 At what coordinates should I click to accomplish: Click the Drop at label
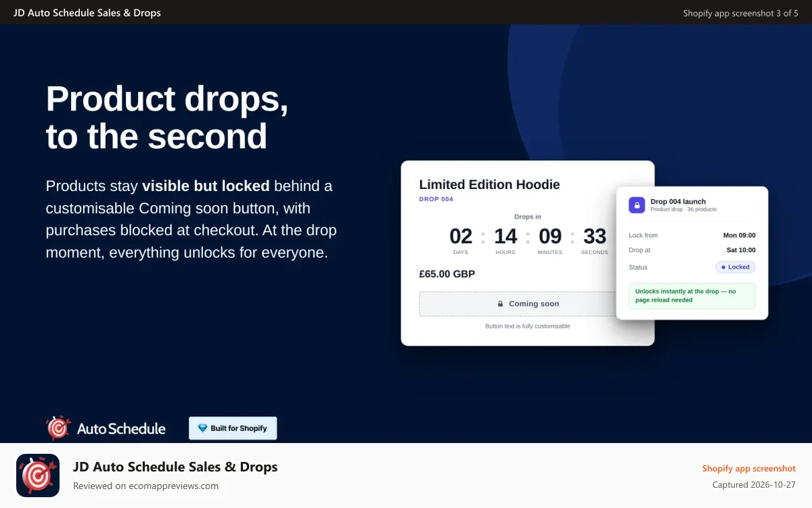click(639, 250)
